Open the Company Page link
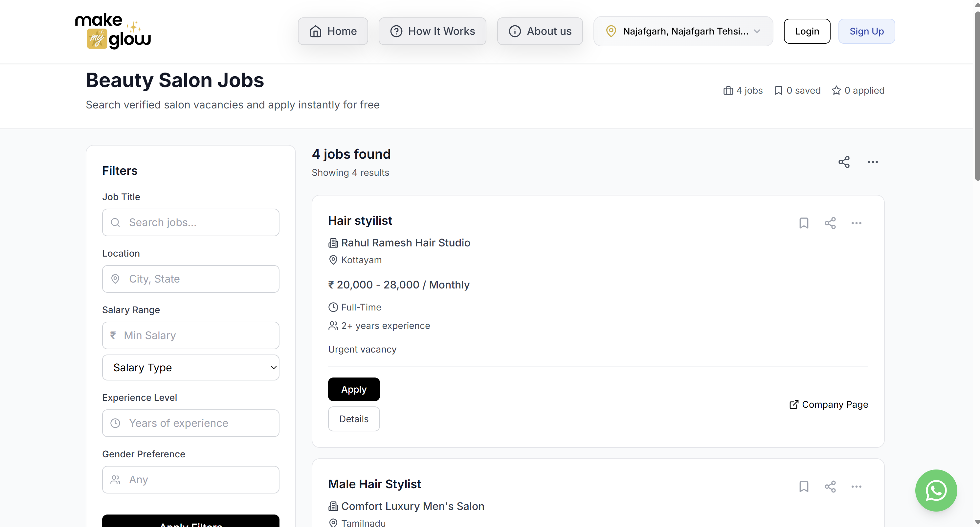The height and width of the screenshot is (527, 980). tap(828, 404)
